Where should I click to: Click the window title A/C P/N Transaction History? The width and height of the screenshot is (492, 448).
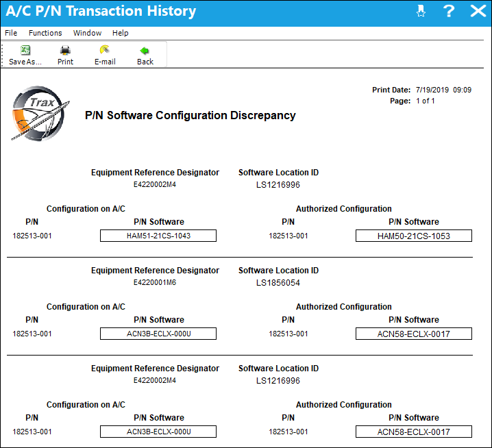pyautogui.click(x=101, y=11)
